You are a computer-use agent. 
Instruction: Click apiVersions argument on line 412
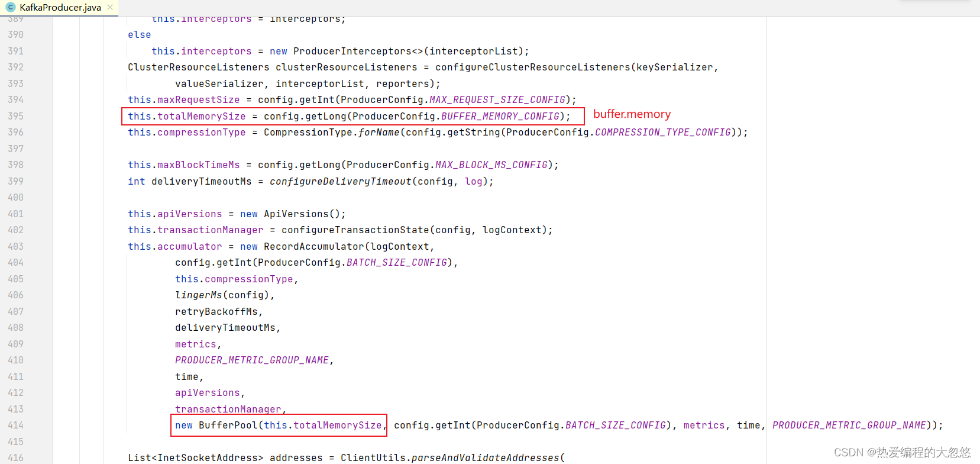[x=208, y=392]
